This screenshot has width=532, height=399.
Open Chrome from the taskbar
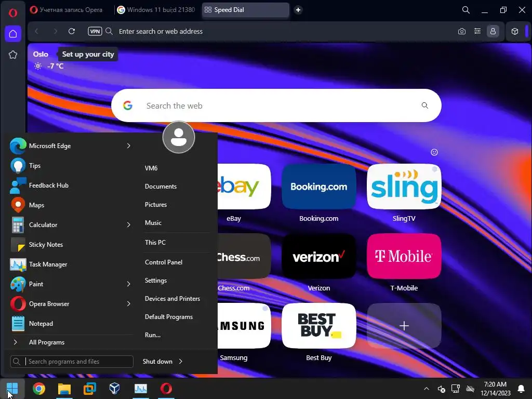pyautogui.click(x=38, y=389)
